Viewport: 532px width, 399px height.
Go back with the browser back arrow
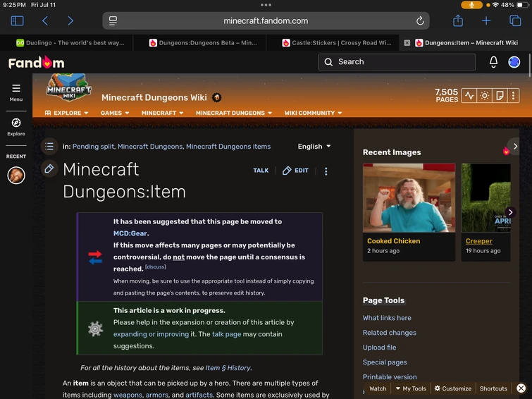(45, 20)
